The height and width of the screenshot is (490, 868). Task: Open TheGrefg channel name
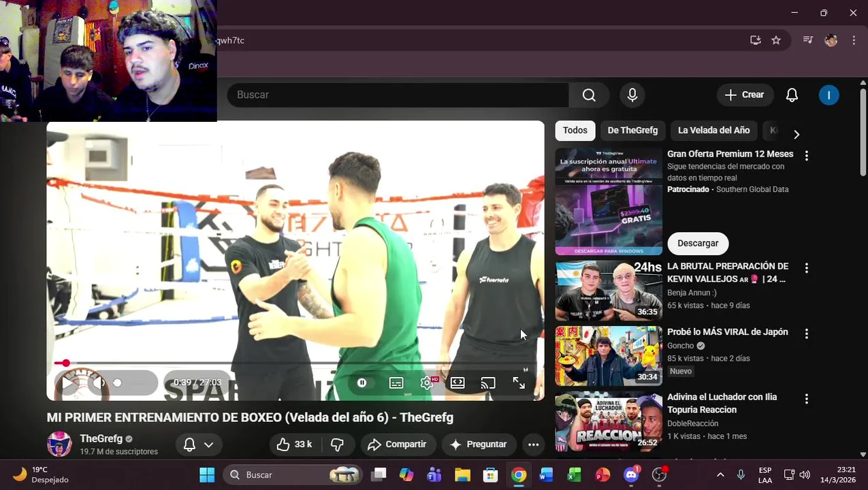click(101, 439)
